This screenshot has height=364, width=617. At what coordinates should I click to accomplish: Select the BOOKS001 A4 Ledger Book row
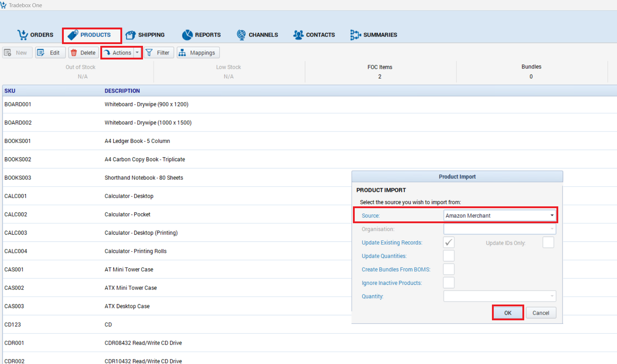(x=137, y=141)
